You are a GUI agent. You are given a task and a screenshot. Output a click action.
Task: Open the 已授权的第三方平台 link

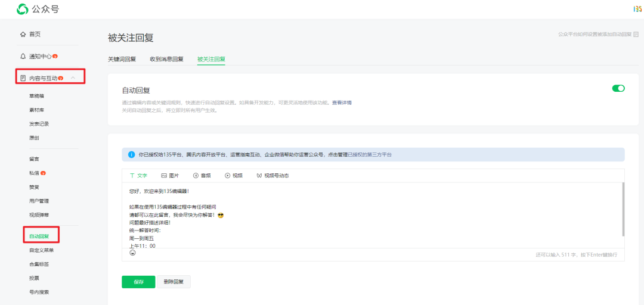(x=370, y=155)
